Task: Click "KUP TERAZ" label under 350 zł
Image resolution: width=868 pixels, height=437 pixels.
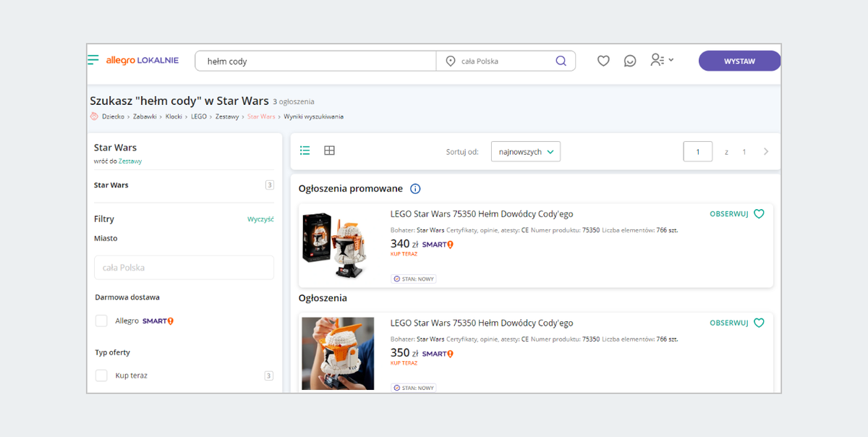Action: tap(404, 363)
